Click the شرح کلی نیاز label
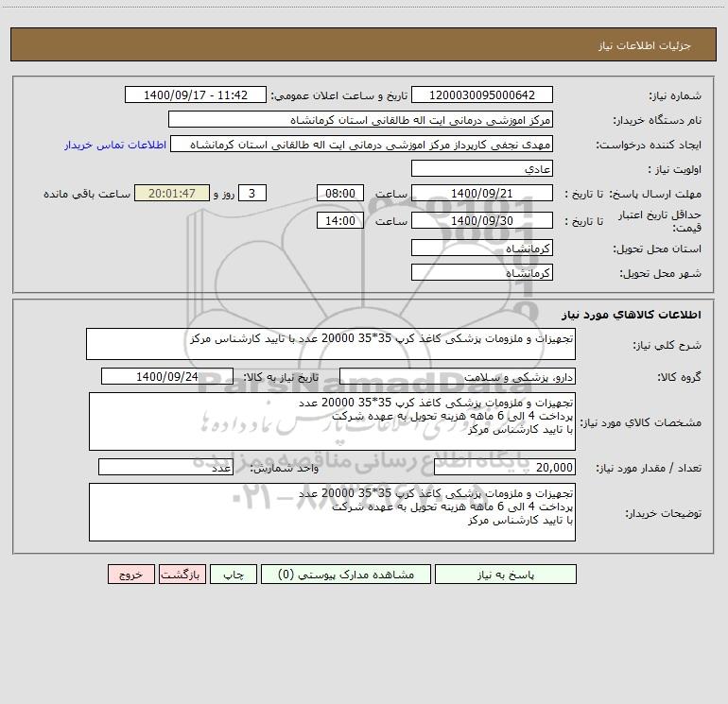 click(667, 345)
